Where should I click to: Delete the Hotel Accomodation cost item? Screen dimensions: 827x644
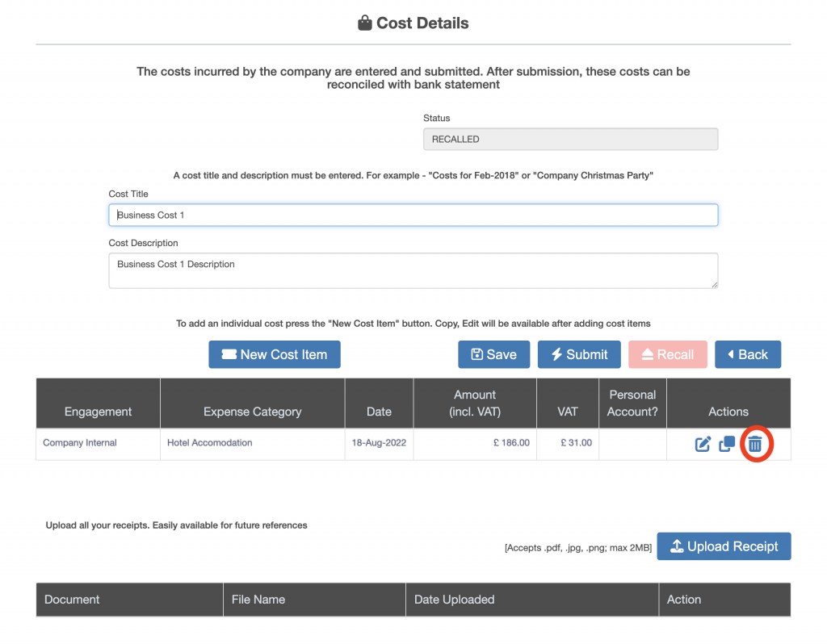click(x=754, y=444)
